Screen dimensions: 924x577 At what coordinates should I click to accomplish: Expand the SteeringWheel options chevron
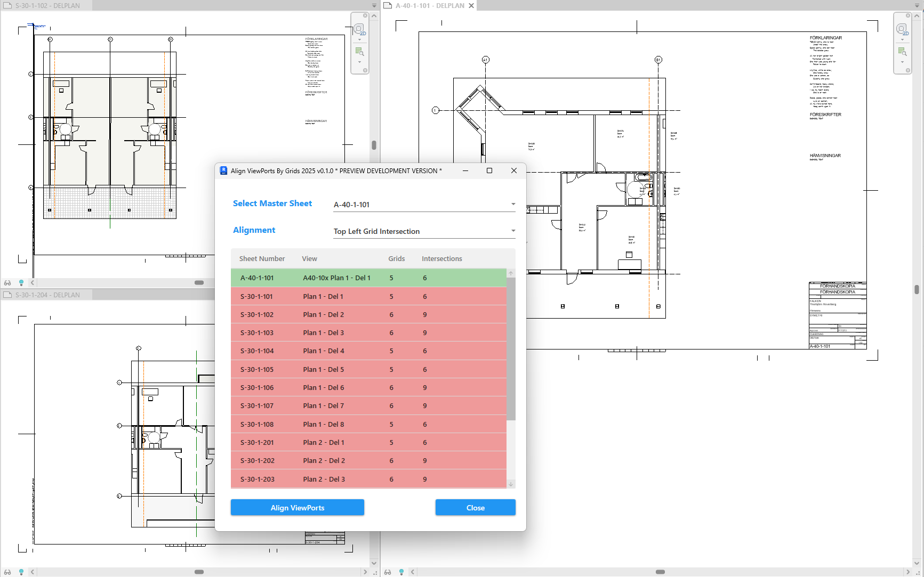(x=360, y=39)
